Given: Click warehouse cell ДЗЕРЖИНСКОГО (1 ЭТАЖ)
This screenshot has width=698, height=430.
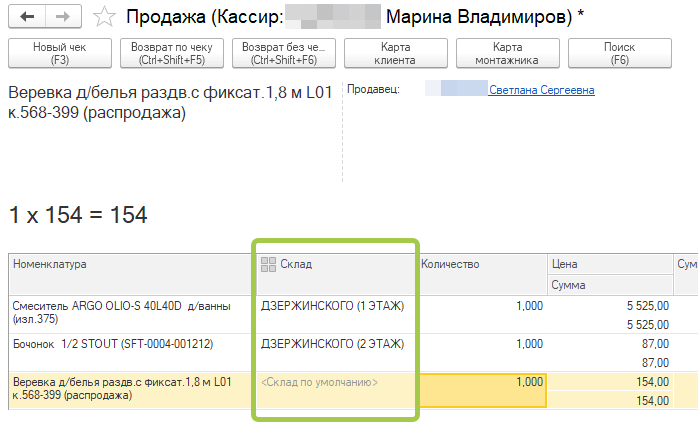Looking at the screenshot, I should coord(332,305).
